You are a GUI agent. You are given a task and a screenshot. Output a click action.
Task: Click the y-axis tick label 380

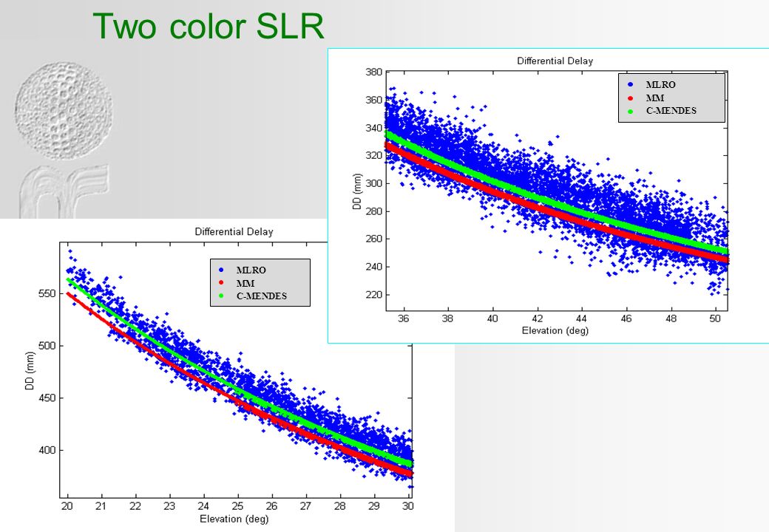click(373, 72)
